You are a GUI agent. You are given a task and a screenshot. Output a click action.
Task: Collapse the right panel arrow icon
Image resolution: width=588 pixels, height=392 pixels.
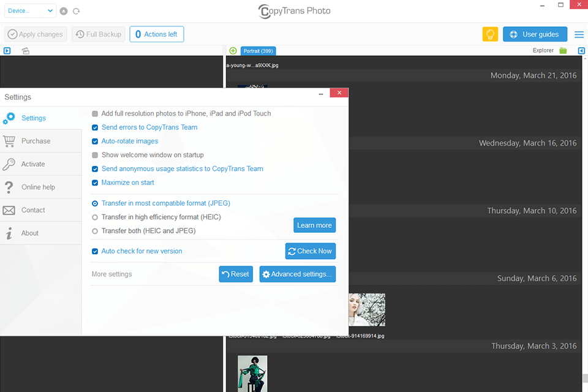pos(581,51)
